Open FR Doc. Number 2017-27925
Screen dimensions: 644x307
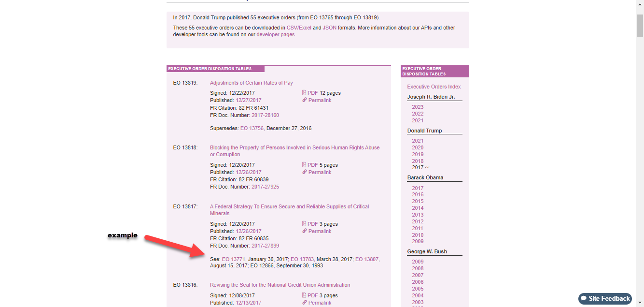pyautogui.click(x=265, y=187)
